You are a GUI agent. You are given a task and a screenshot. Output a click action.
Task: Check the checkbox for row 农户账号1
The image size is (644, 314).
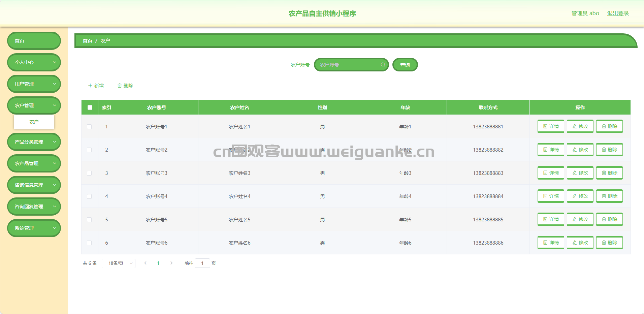pos(89,127)
